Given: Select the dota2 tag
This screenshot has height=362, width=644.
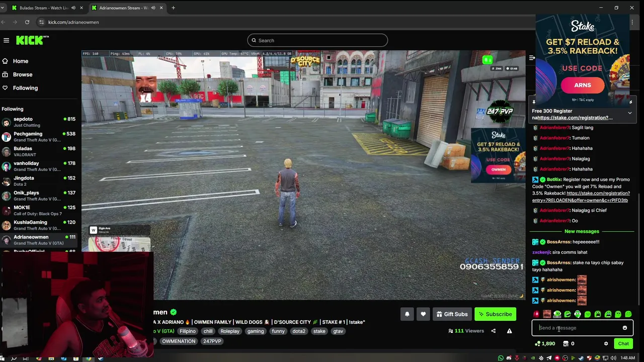Looking at the screenshot, I should tap(299, 331).
